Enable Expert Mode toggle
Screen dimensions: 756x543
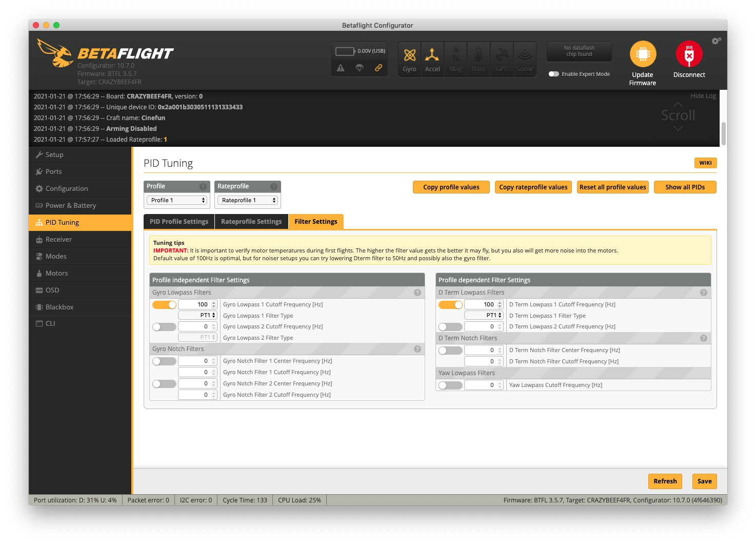point(553,74)
